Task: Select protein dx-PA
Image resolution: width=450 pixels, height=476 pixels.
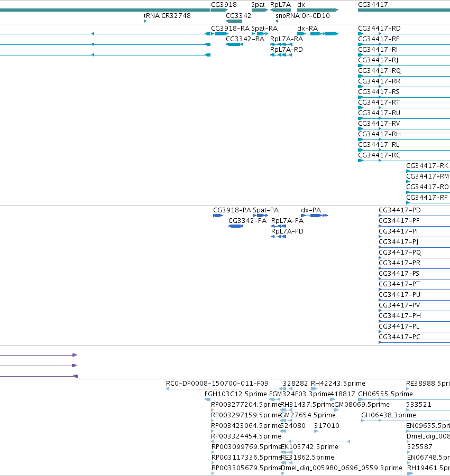Action: click(x=311, y=210)
